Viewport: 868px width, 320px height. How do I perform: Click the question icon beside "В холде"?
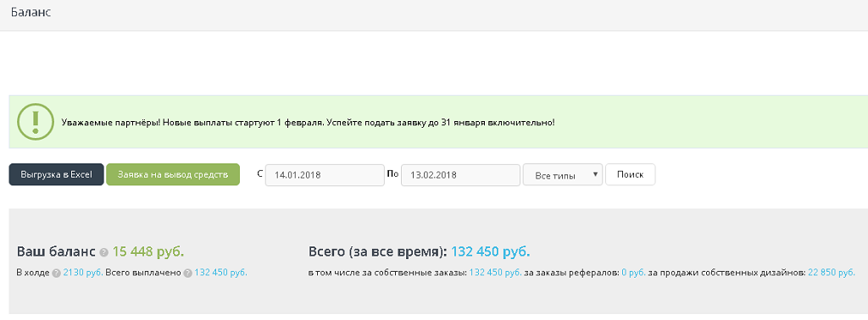point(56,273)
